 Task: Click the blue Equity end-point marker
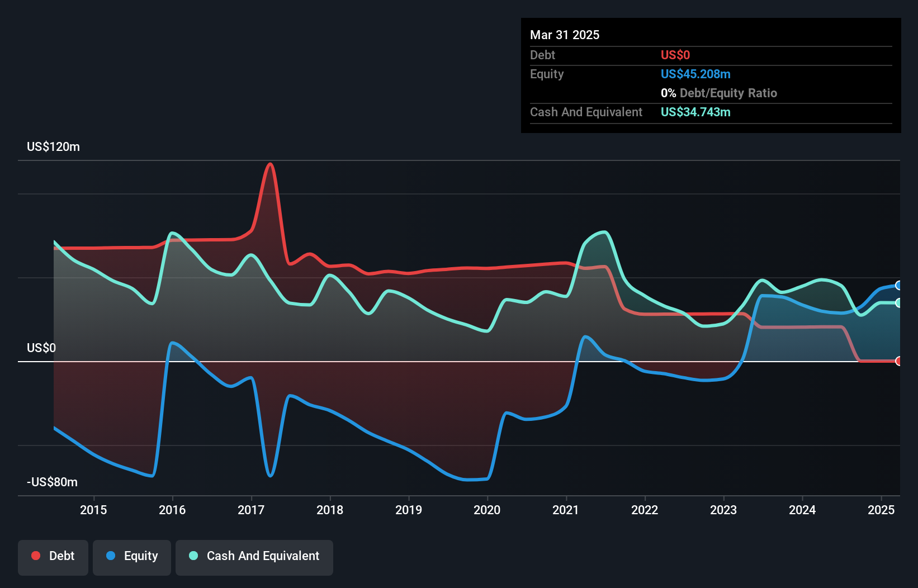(899, 286)
